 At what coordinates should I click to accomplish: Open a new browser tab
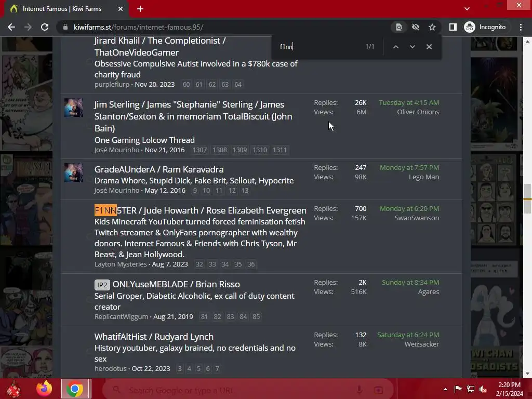coord(140,9)
